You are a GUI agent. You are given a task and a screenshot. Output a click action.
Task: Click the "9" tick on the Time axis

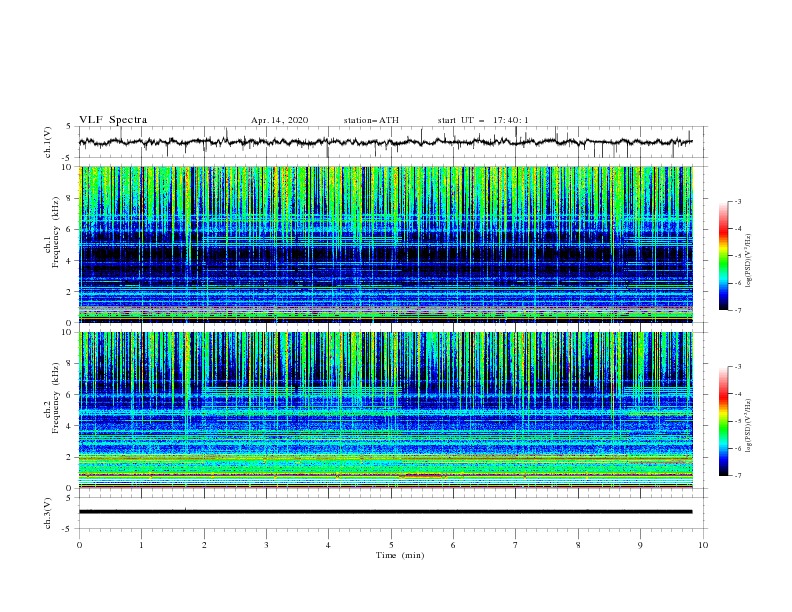[x=640, y=545]
